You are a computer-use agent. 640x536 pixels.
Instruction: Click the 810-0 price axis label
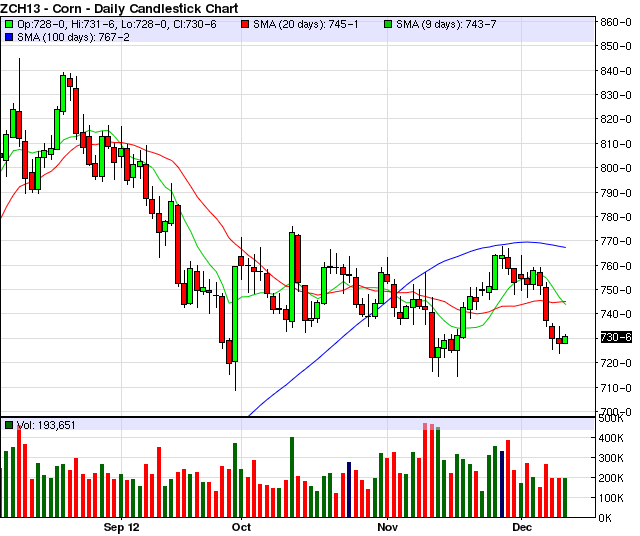(616, 144)
